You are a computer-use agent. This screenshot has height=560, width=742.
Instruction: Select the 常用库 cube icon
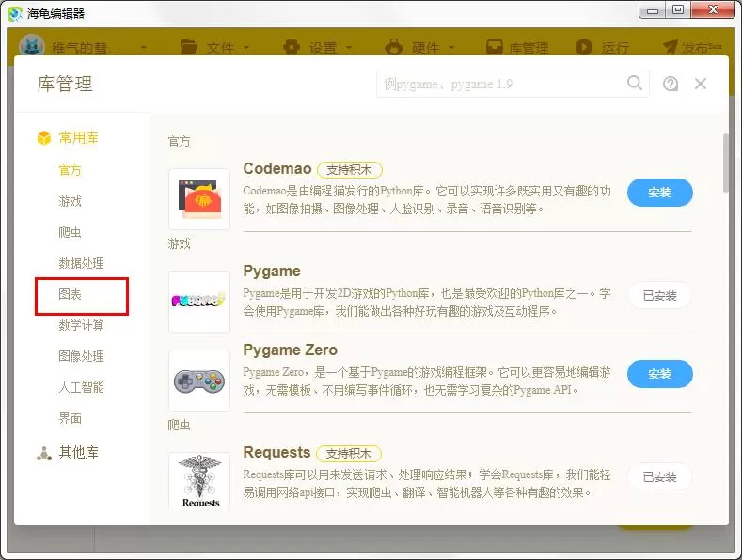[x=44, y=137]
